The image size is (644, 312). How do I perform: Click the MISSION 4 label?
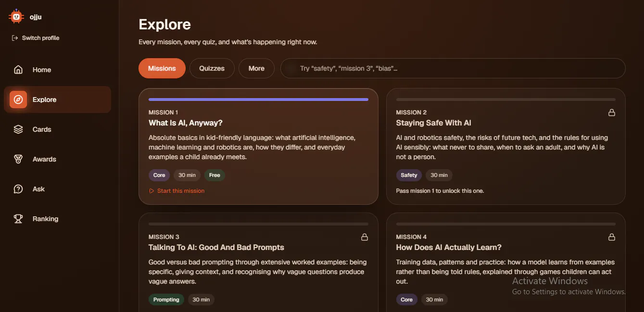click(x=411, y=237)
